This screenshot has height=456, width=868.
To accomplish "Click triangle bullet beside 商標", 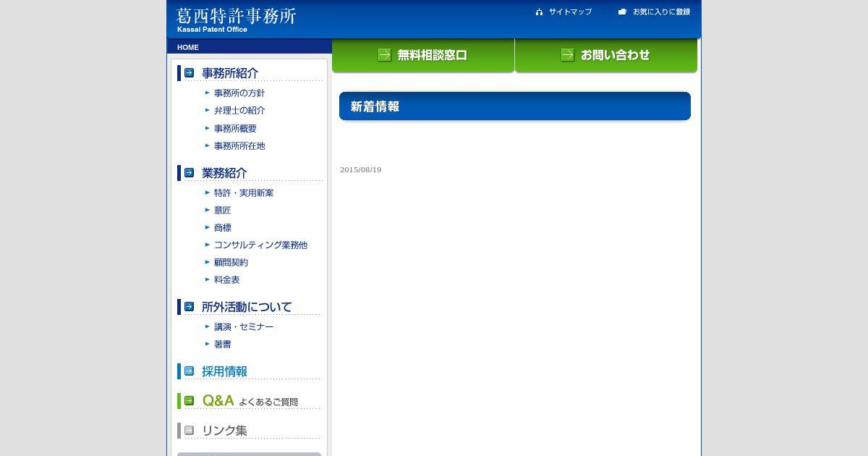I will [x=208, y=227].
